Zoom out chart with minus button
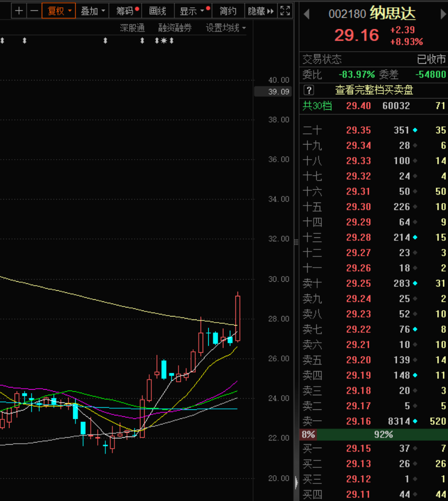448x501 pixels. pos(34,11)
